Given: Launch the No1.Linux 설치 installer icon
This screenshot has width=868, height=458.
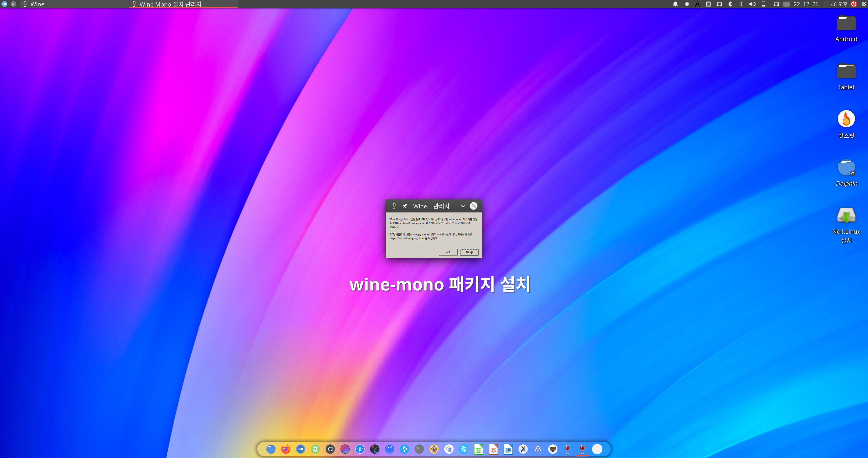Looking at the screenshot, I should (846, 225).
